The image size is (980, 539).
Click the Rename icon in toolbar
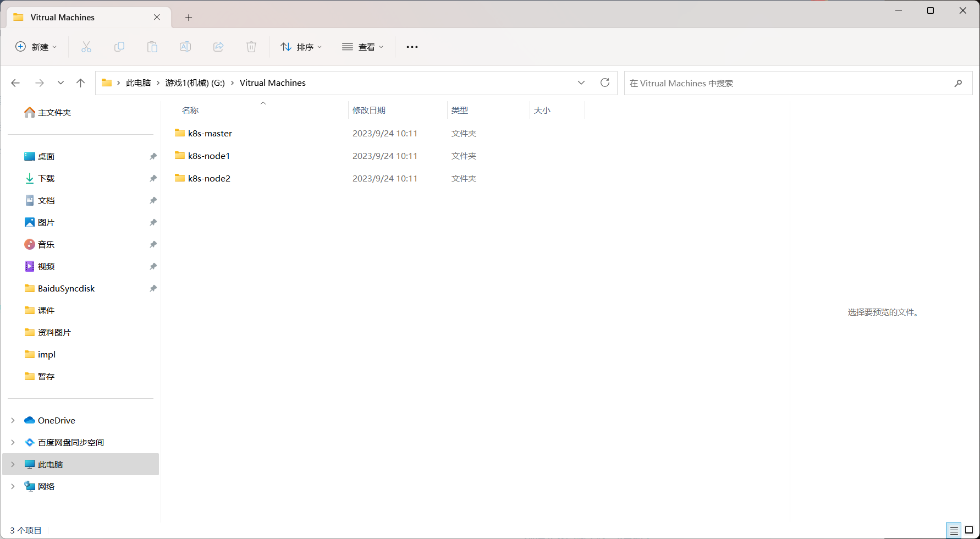click(185, 47)
